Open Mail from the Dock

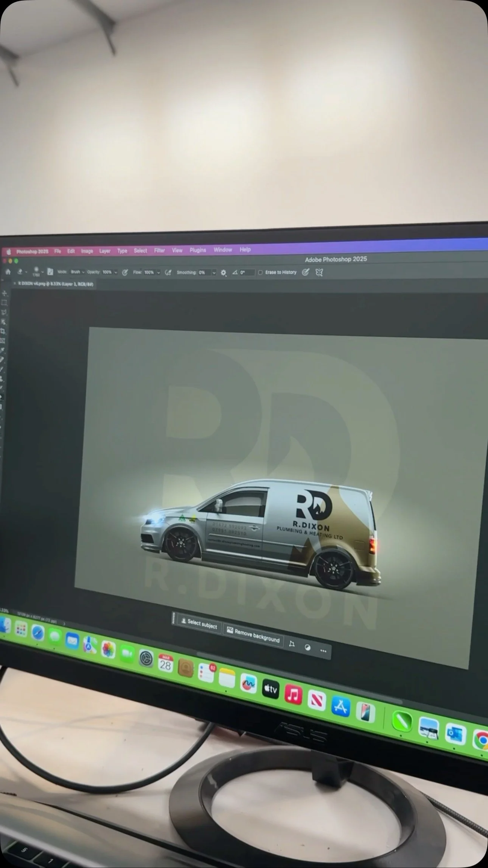point(72,641)
